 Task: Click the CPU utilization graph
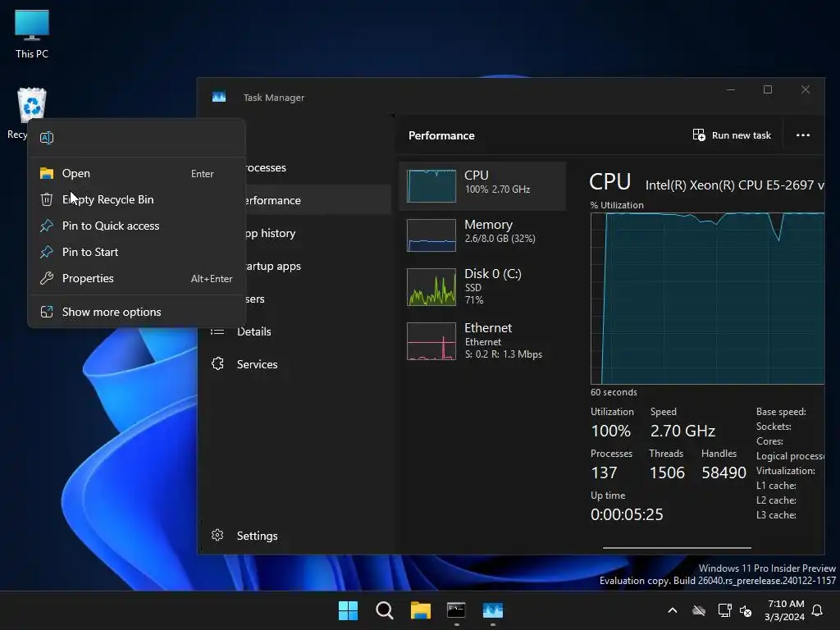(707, 299)
